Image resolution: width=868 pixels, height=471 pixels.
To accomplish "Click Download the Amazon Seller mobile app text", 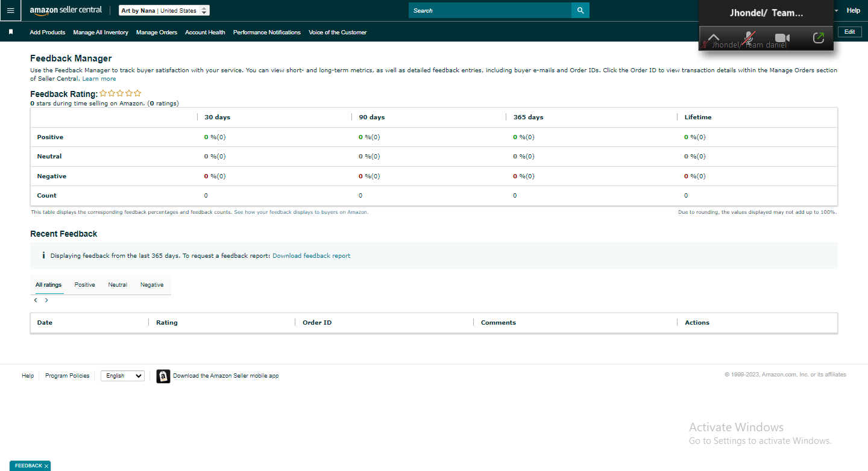I will coord(225,376).
